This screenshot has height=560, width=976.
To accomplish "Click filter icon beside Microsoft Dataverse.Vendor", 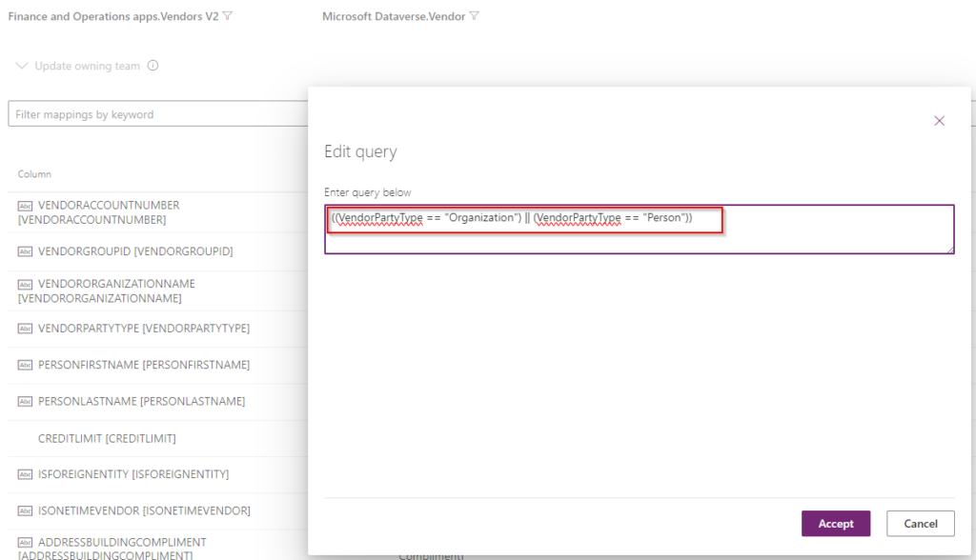I will [475, 15].
